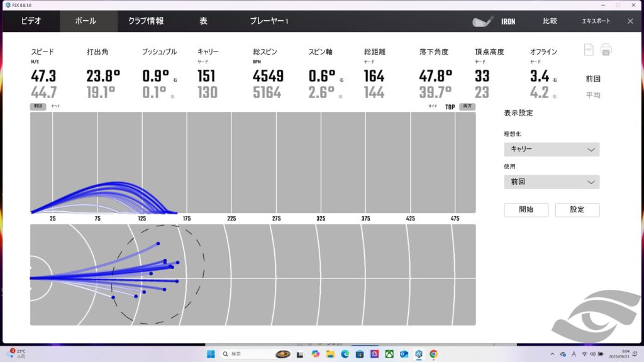Select the 両方 view toggle
Image resolution: width=644 pixels, height=362 pixels.
point(467,107)
